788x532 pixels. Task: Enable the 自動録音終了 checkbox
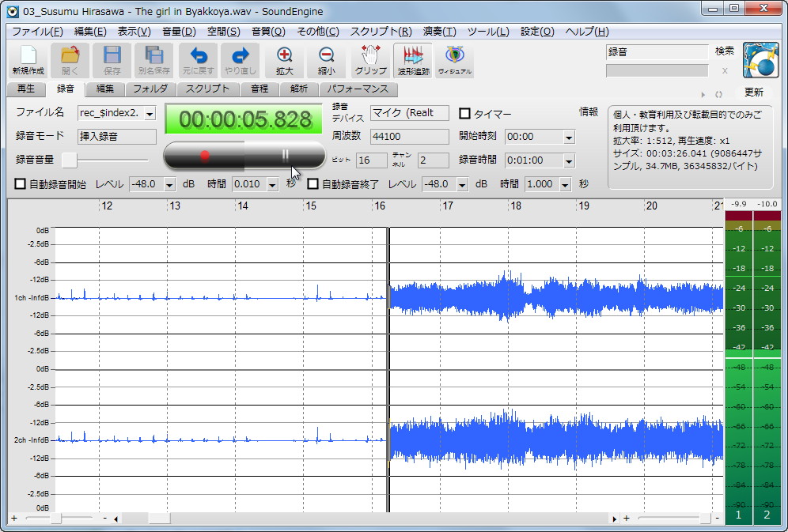click(313, 183)
